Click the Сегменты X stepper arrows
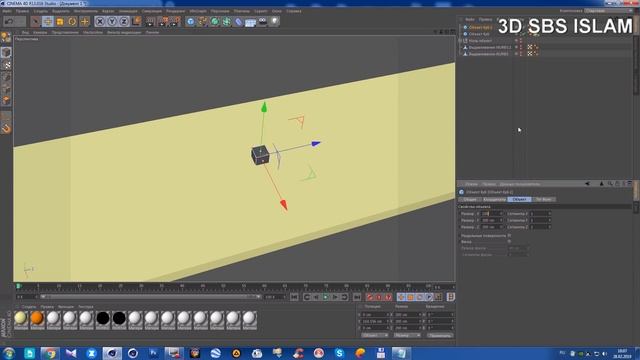The width and height of the screenshot is (640, 360). 550,213
